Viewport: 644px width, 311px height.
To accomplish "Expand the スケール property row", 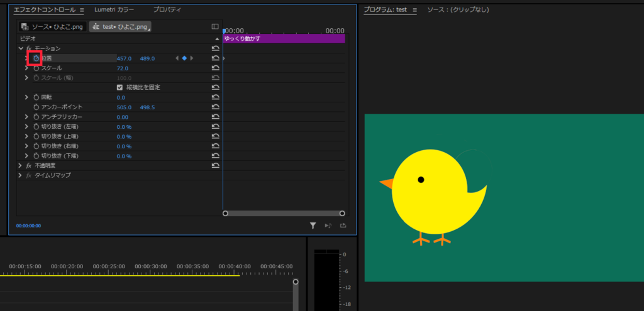I will [26, 68].
